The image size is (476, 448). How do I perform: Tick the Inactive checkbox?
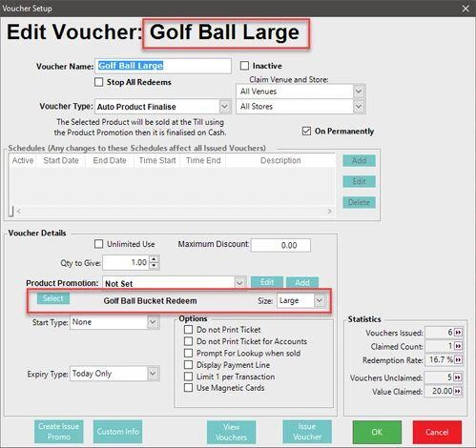244,66
